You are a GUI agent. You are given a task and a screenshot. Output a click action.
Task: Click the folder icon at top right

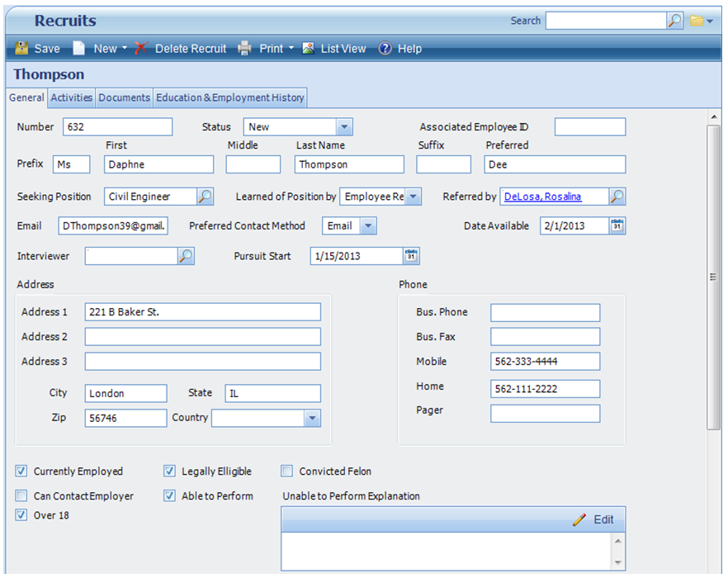699,20
